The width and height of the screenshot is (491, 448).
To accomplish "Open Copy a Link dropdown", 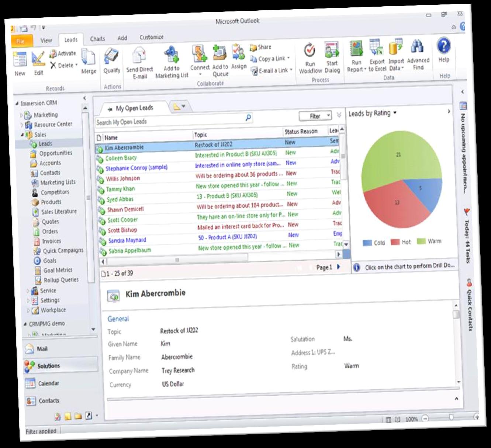I will 288,58.
